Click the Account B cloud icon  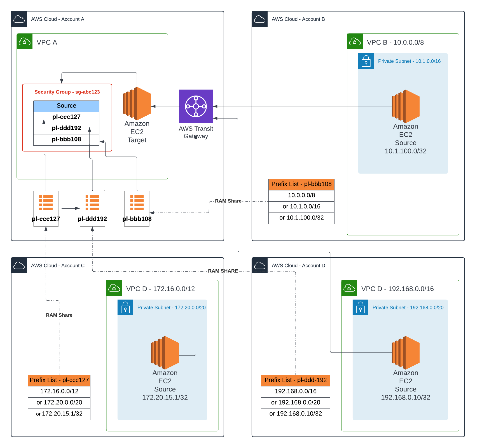click(260, 19)
